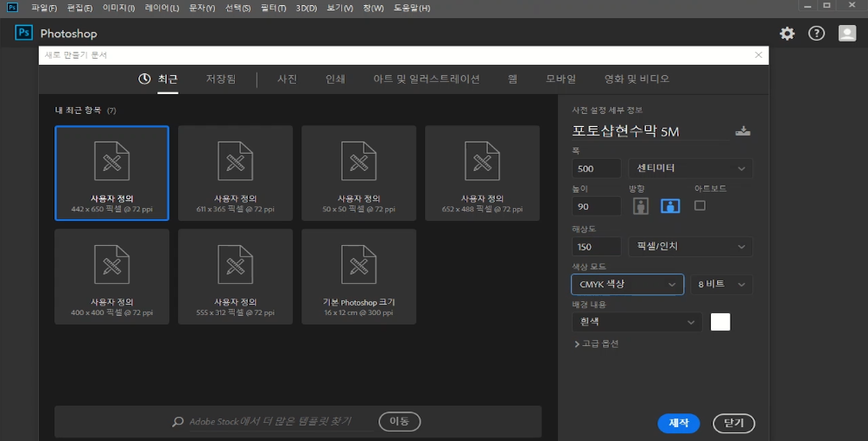Open the 문자(Y) menu
The height and width of the screenshot is (441, 868).
click(x=202, y=8)
